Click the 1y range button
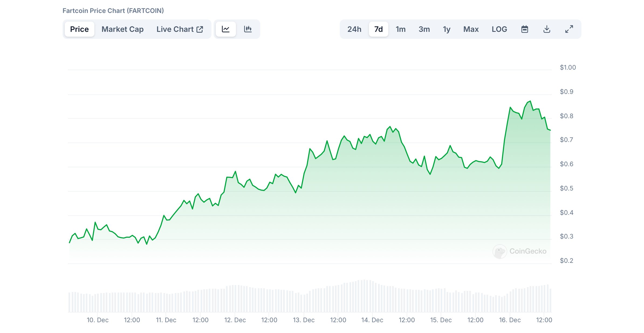The height and width of the screenshot is (333, 644). [x=446, y=29]
